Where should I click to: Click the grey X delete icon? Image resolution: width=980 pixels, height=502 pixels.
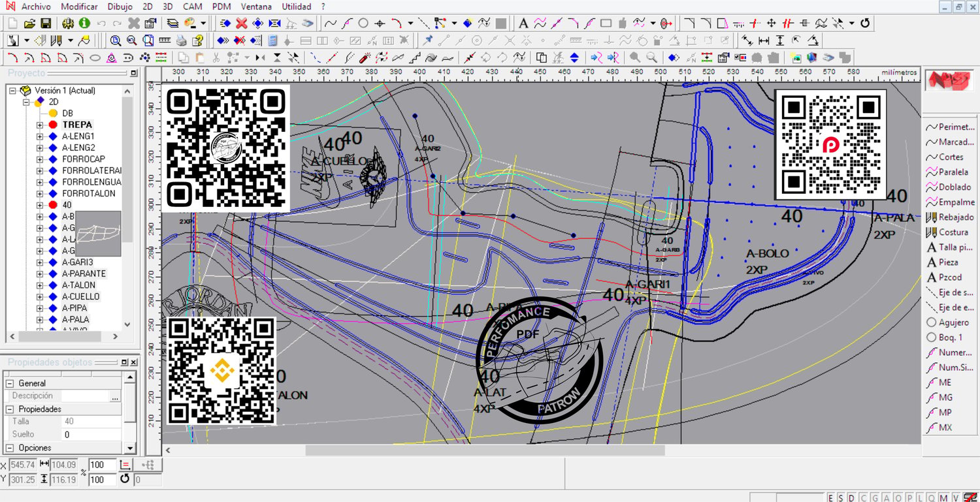point(134,24)
